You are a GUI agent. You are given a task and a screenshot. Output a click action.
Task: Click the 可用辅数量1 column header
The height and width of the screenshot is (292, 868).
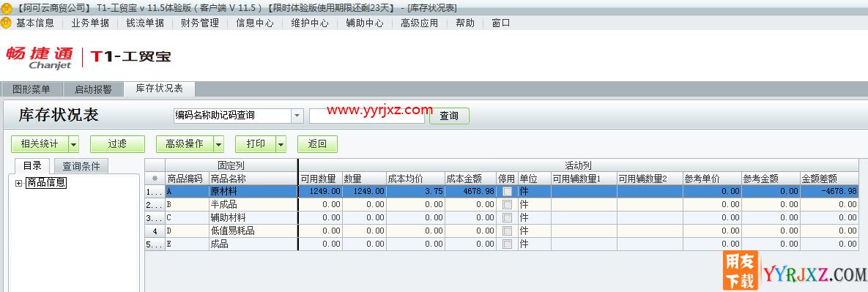[584, 179]
